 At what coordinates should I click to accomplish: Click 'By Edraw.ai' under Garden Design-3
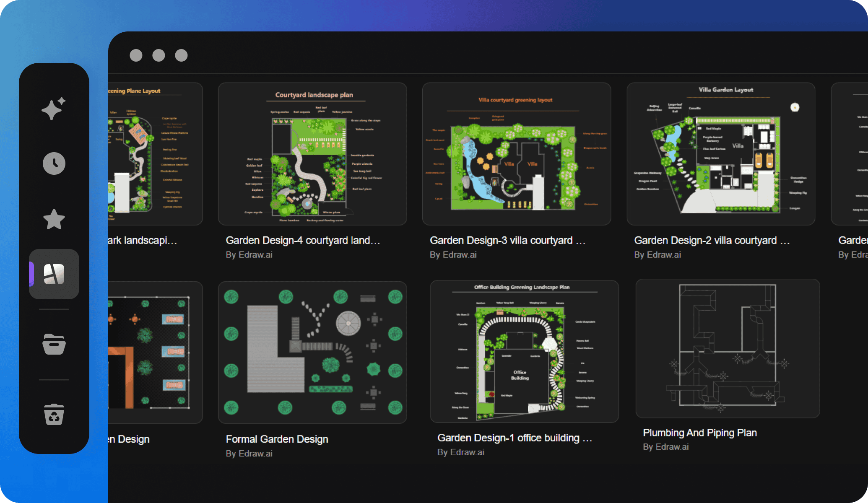(x=453, y=254)
